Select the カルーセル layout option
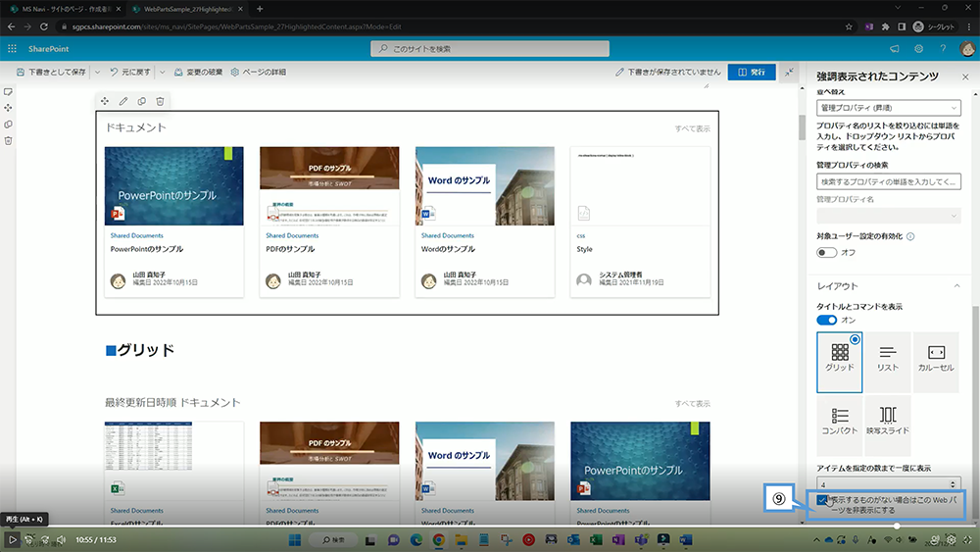This screenshot has height=552, width=980. (x=936, y=363)
